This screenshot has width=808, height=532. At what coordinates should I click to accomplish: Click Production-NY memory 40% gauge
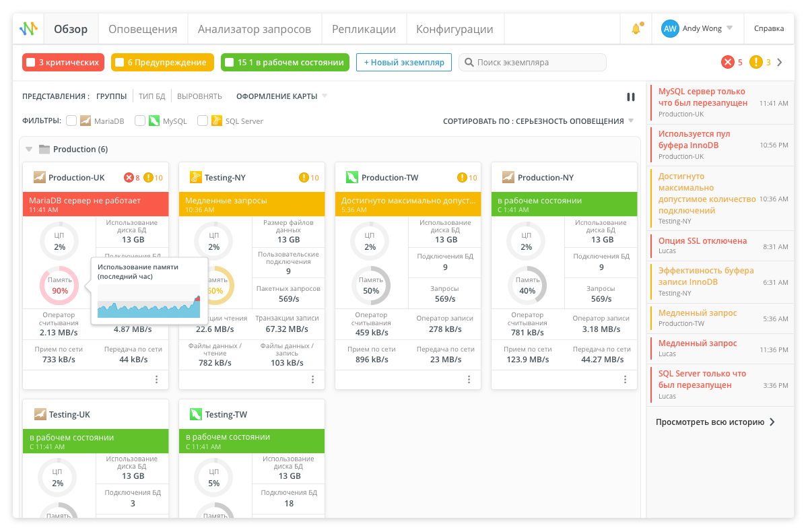click(527, 285)
